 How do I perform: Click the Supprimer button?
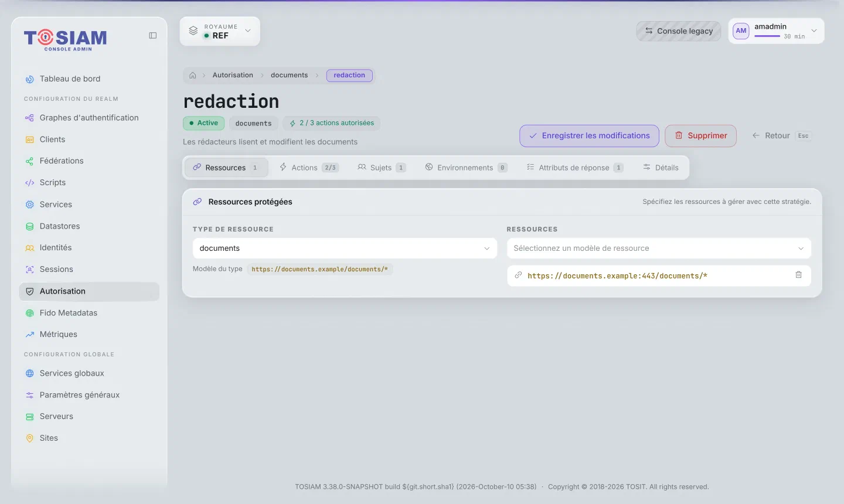coord(700,136)
